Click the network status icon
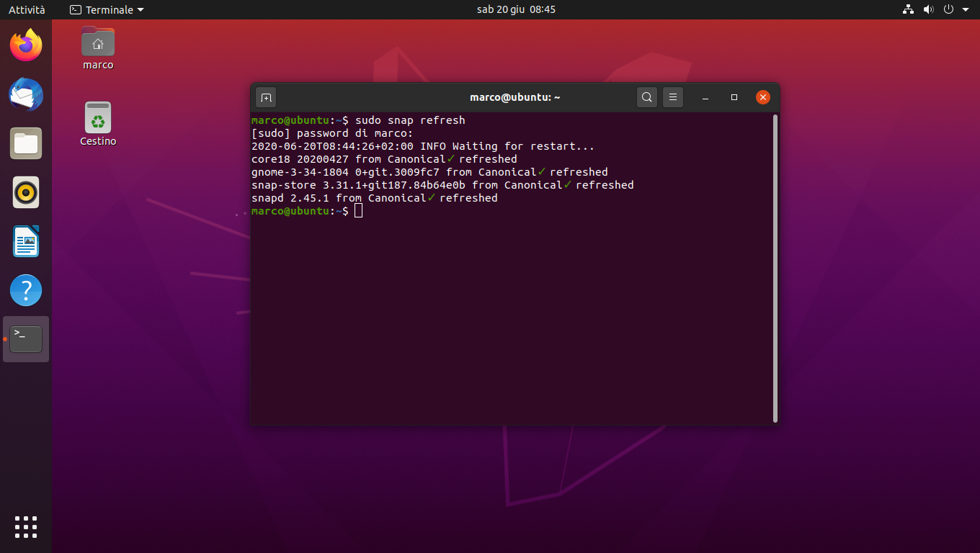 click(x=908, y=9)
